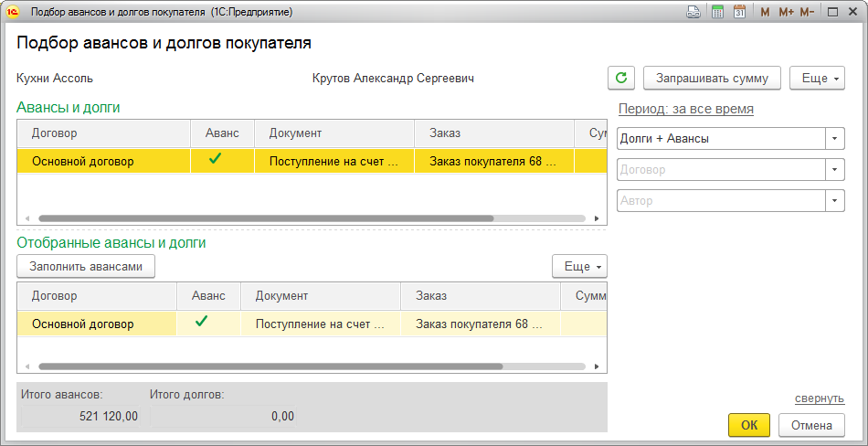Click the M memory button
This screenshot has height=446, width=868.
(x=764, y=13)
